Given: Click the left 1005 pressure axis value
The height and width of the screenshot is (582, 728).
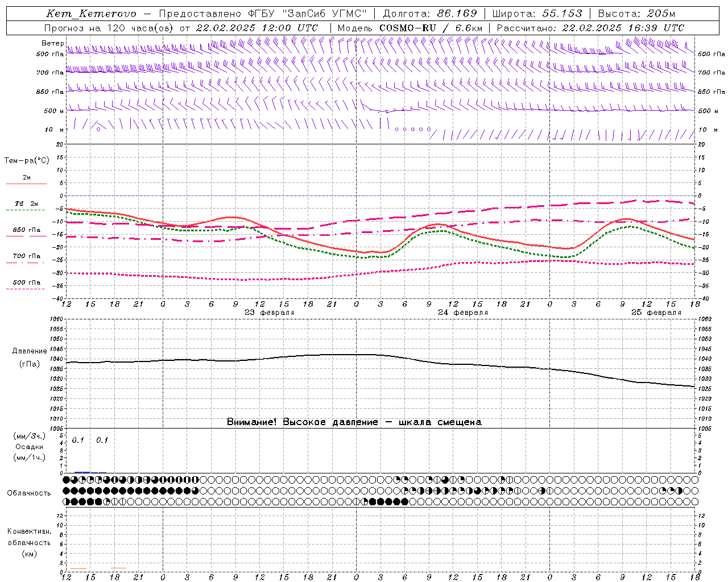Looking at the screenshot, I should 57,429.
